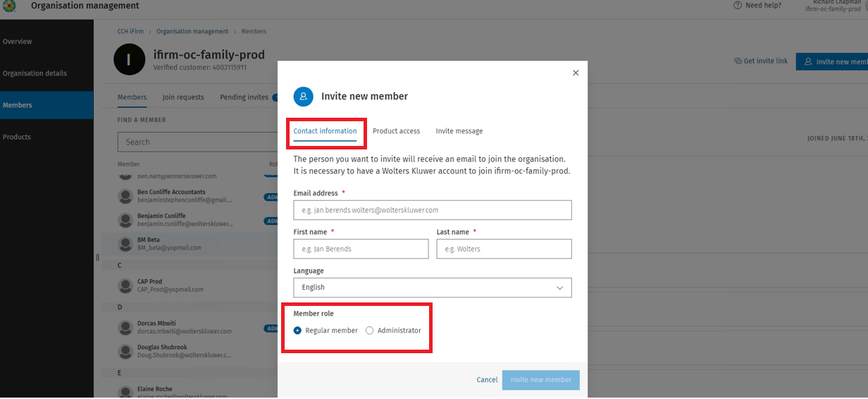
Task: Click the First name input field
Action: (x=361, y=249)
